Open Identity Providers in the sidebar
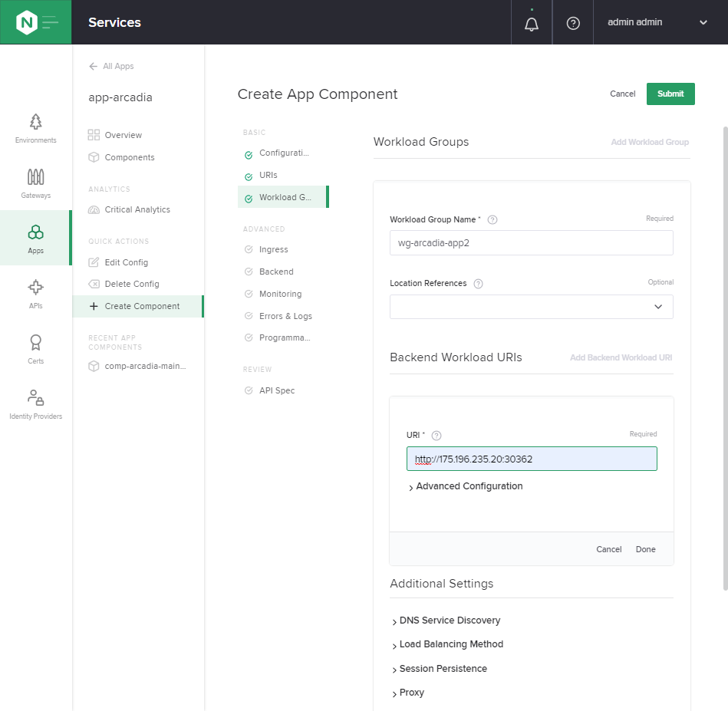Viewport: 728px width, 711px height. [x=36, y=405]
